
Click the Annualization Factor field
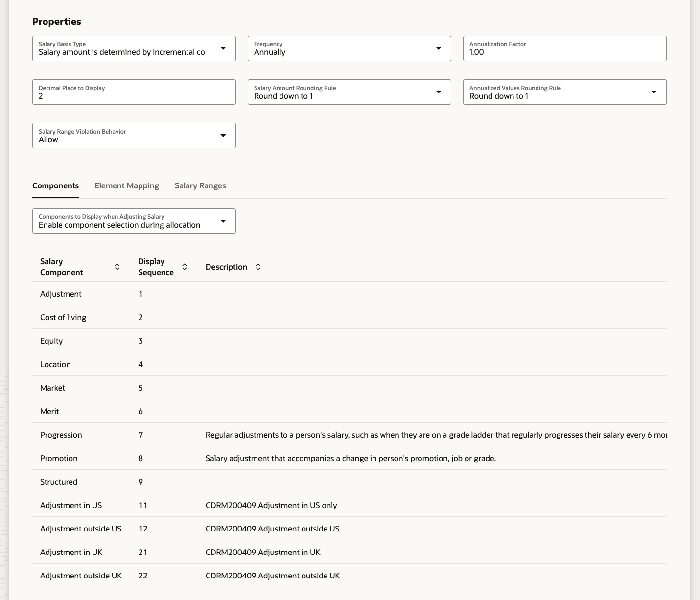pyautogui.click(x=564, y=48)
